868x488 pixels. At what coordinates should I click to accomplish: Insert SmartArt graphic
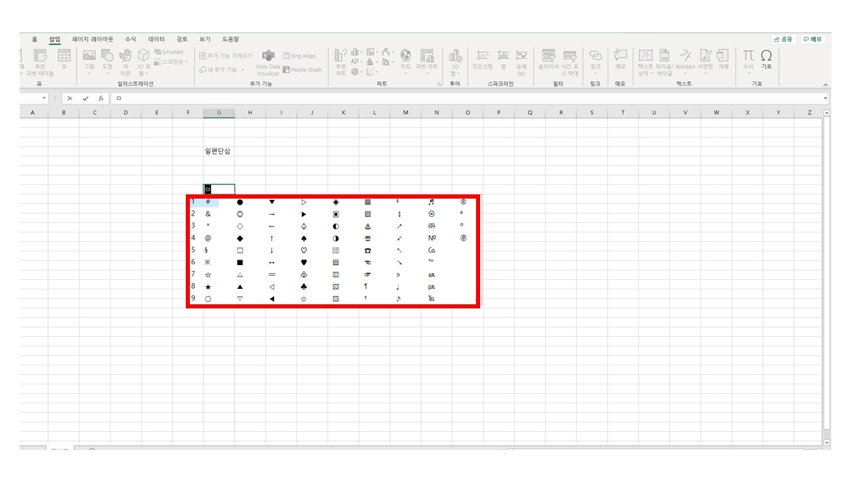coord(169,52)
